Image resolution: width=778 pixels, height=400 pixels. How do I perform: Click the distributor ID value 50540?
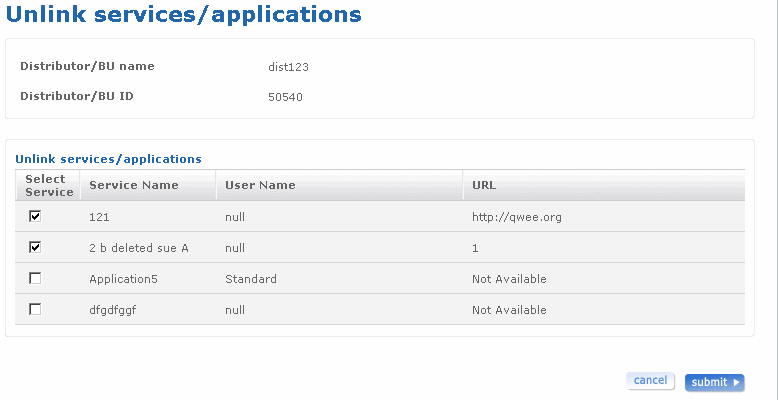click(x=285, y=97)
